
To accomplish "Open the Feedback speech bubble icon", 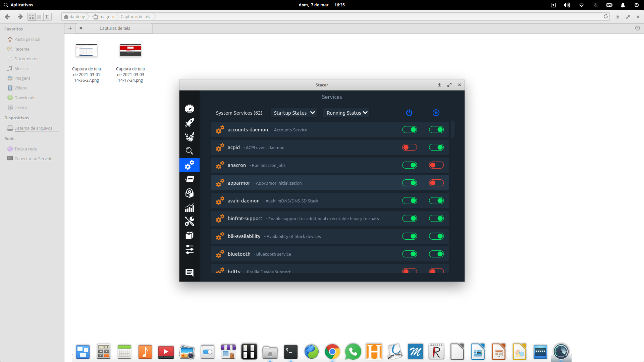I will pos(190,273).
